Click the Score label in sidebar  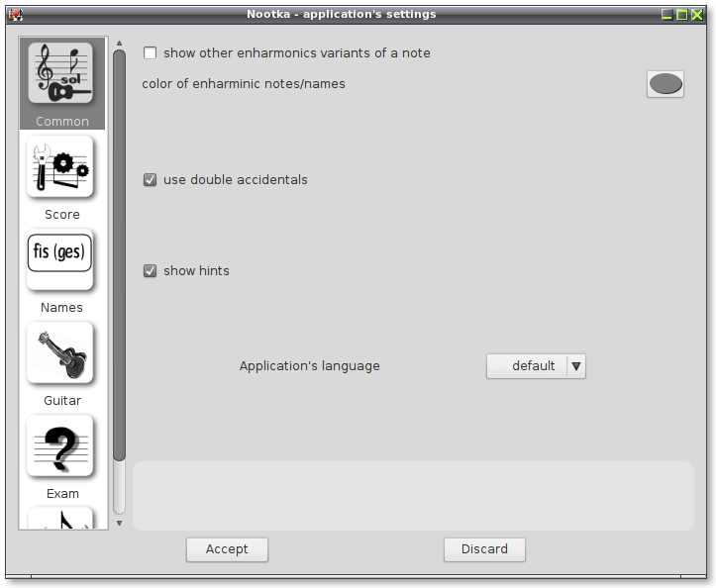[62, 215]
